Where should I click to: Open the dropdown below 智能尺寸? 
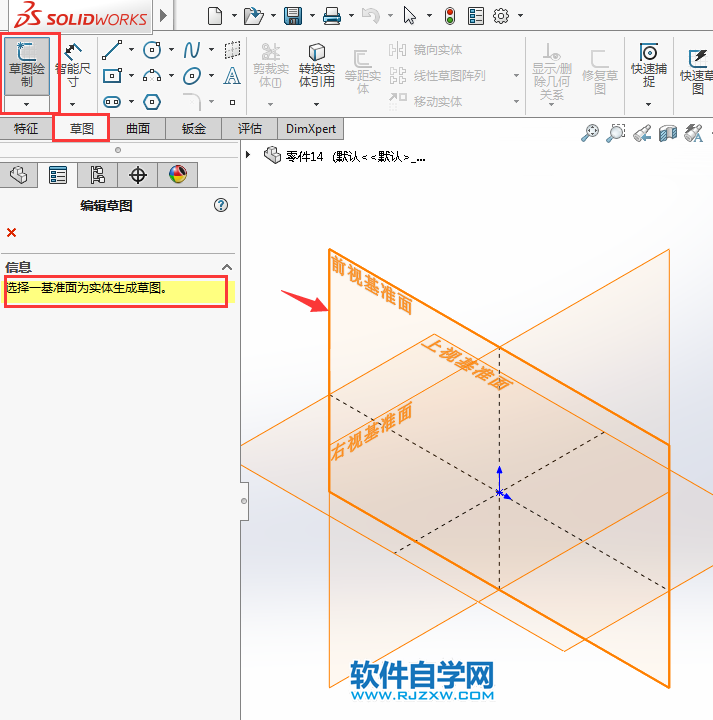tap(73, 104)
